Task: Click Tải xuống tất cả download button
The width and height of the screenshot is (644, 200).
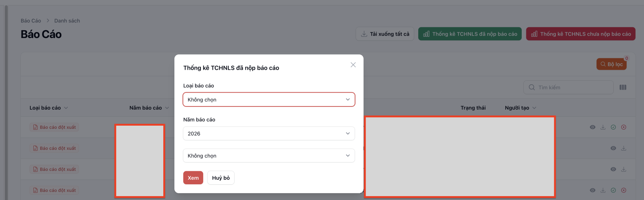Action: coord(385,34)
